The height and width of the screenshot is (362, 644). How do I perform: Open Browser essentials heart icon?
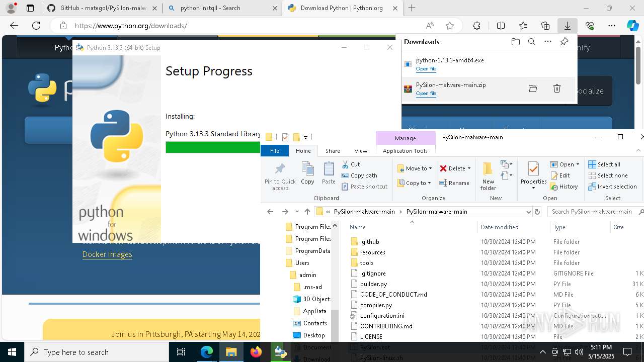click(590, 26)
